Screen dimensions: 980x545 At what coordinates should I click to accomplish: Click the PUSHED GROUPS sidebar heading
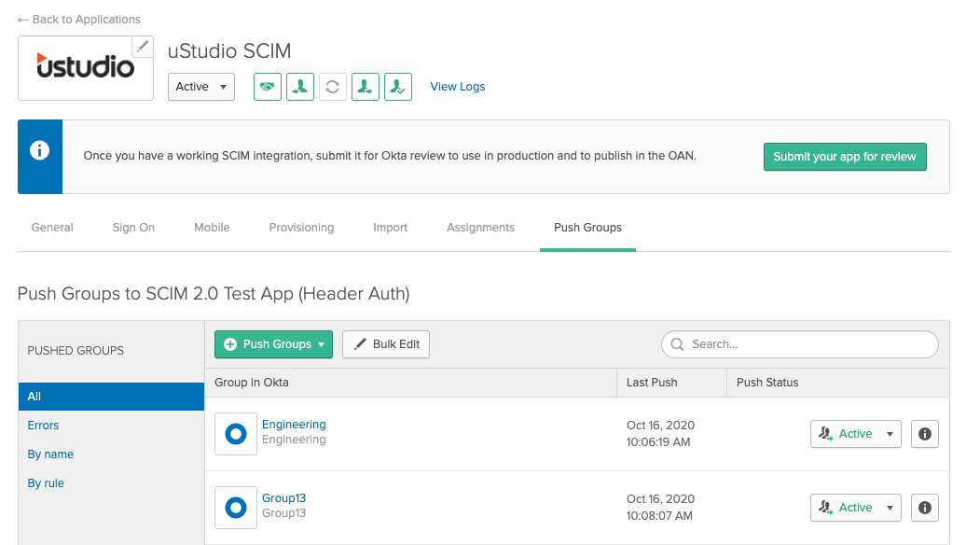click(76, 350)
